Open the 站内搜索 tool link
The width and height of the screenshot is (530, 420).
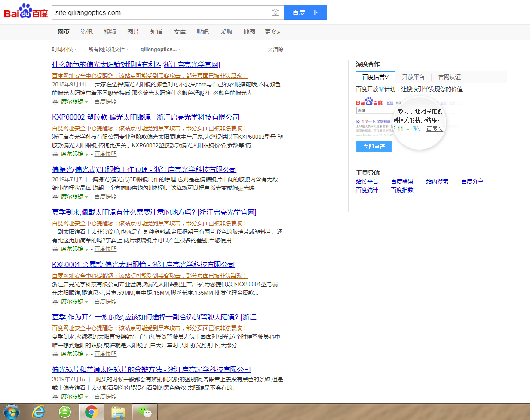437,182
